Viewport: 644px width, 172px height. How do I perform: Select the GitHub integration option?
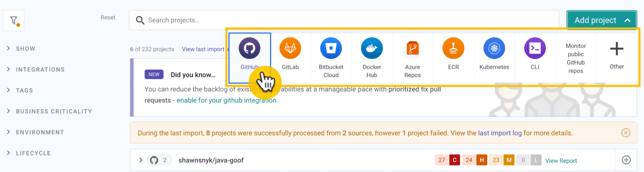250,58
